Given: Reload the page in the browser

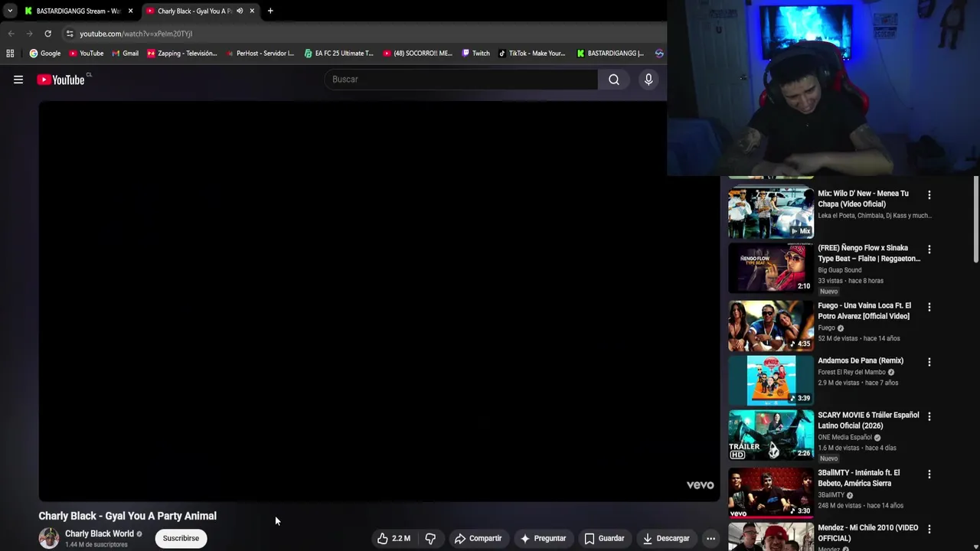Looking at the screenshot, I should [x=47, y=34].
